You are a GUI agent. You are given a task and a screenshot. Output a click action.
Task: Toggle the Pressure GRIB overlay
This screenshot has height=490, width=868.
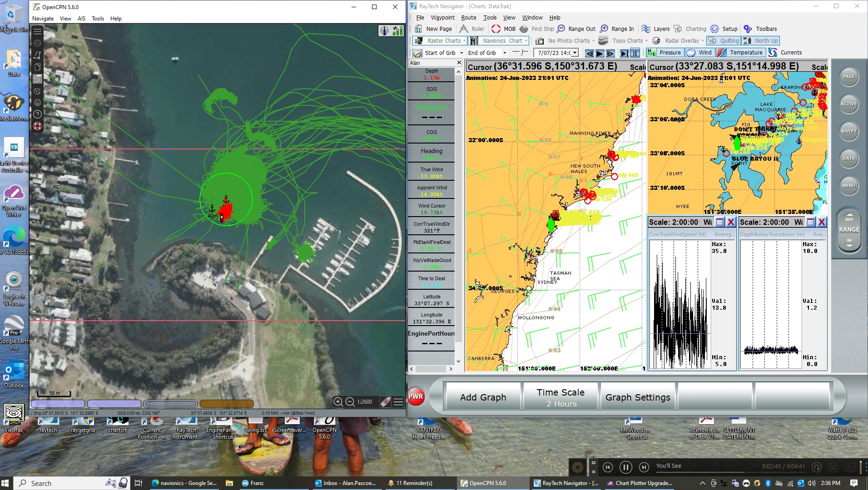click(x=665, y=52)
